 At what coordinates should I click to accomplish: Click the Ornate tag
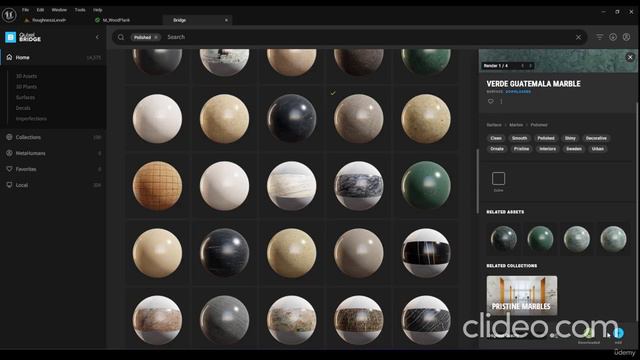tap(497, 149)
